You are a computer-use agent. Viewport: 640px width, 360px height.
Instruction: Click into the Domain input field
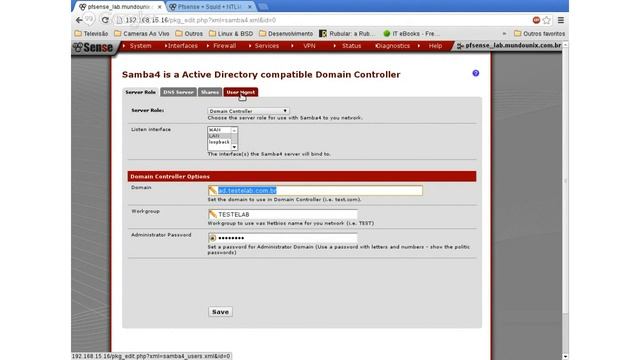click(316, 191)
